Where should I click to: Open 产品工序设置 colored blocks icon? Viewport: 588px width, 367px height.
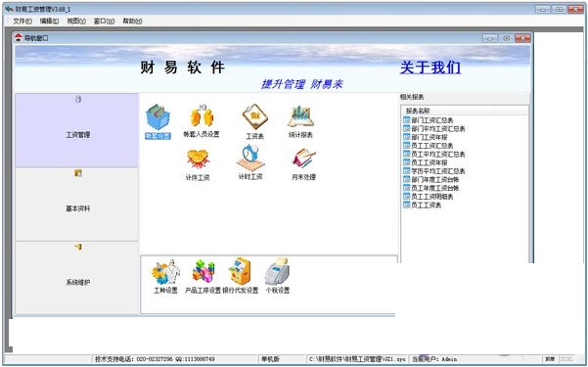point(204,272)
